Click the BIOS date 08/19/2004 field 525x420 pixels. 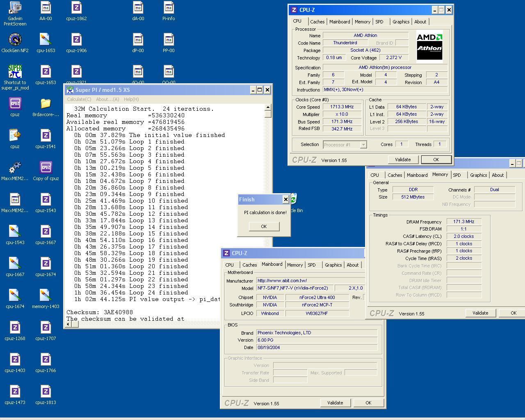pos(317,347)
